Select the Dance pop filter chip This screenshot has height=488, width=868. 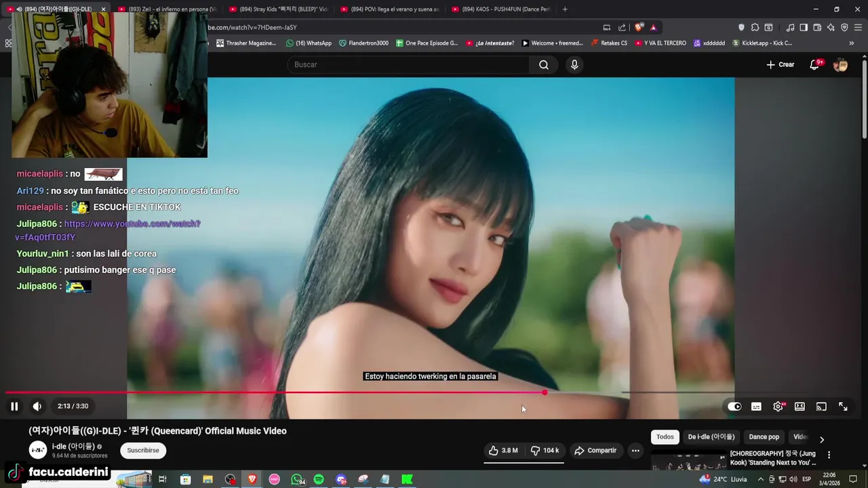tap(764, 437)
